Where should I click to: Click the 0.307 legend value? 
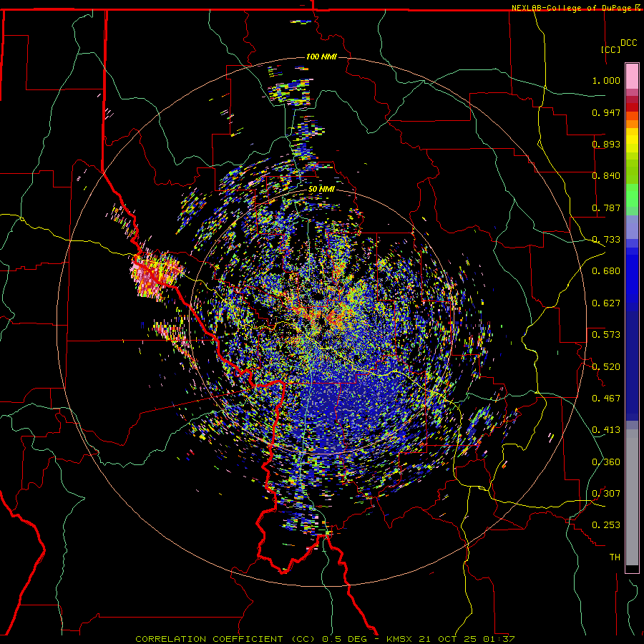point(606,494)
